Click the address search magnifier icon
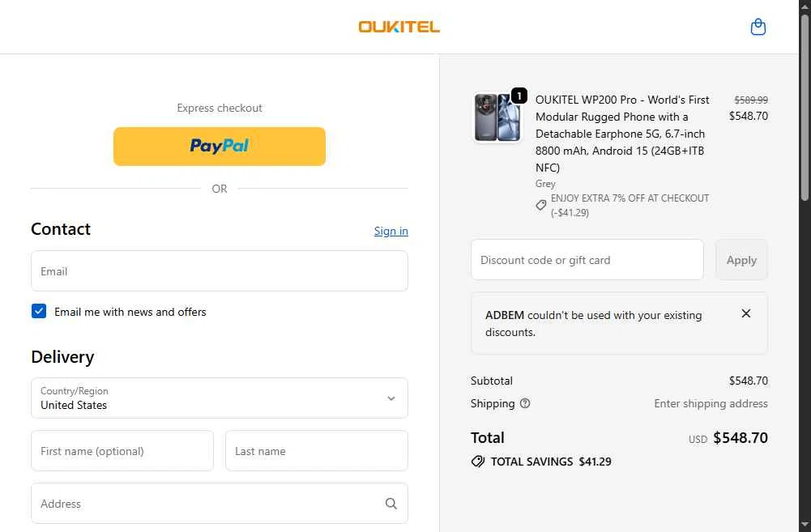The height and width of the screenshot is (532, 811). (x=391, y=504)
